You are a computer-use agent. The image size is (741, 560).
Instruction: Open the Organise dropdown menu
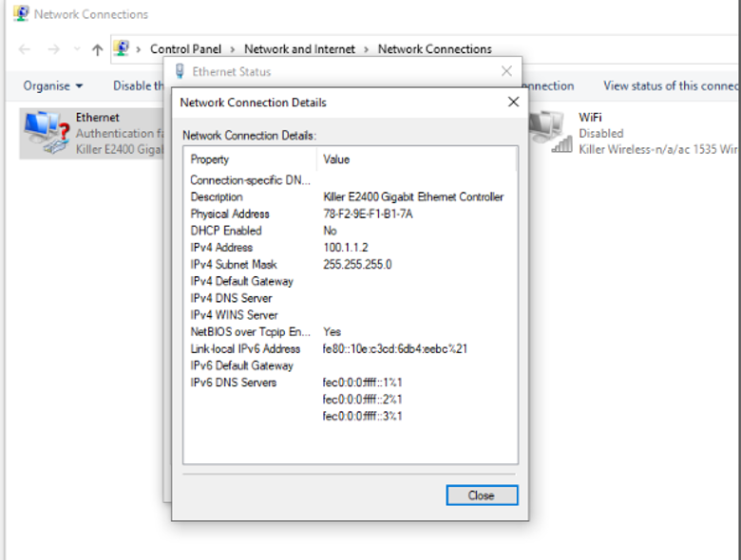pos(53,86)
